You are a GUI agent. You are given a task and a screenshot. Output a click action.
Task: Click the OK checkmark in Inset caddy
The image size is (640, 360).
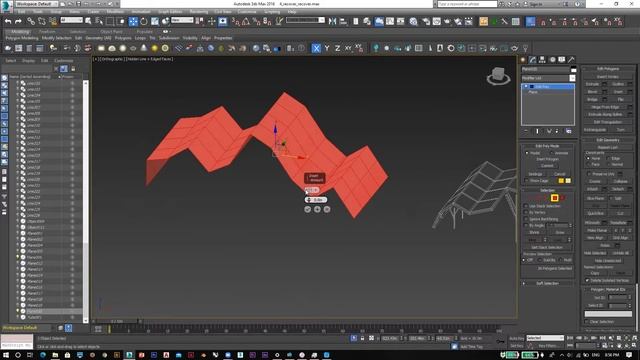click(308, 209)
